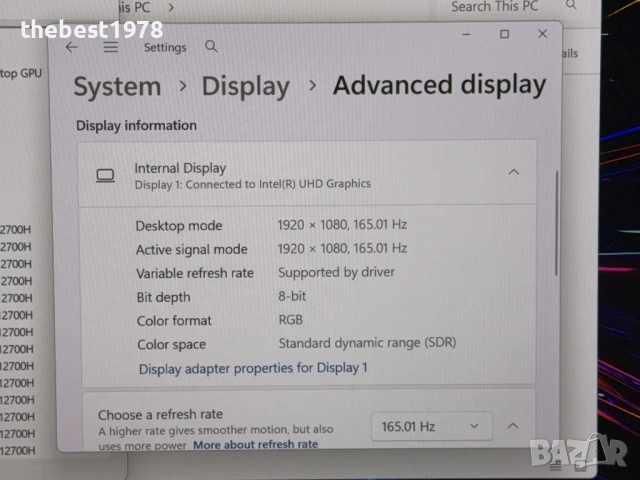Collapse the Internal Display section
Screen dimensions: 640x480
(513, 172)
